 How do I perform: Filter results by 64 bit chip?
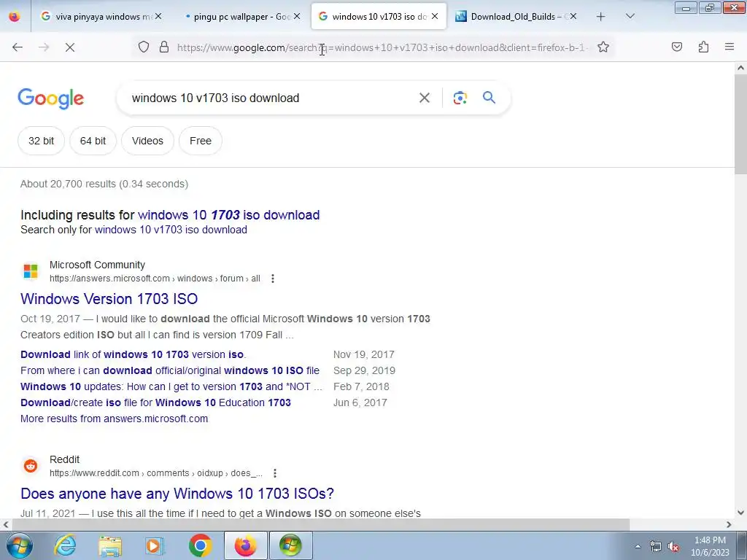(93, 141)
